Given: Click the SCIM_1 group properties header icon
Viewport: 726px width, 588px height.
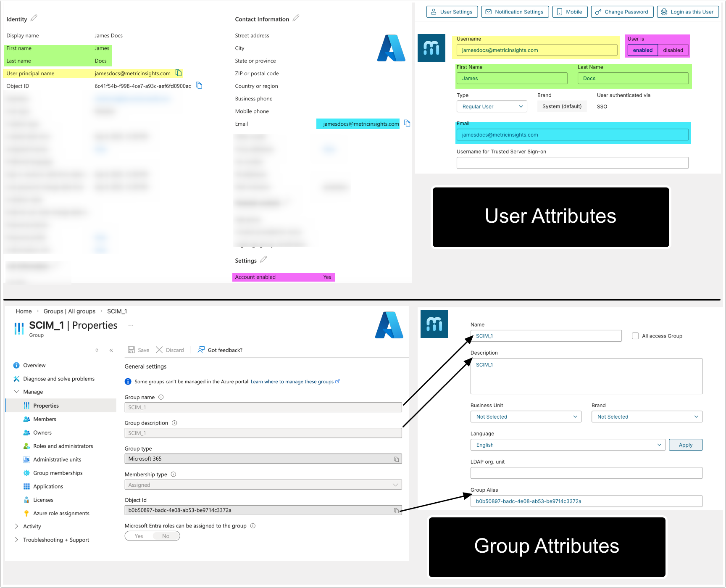Looking at the screenshot, I should coord(19,329).
